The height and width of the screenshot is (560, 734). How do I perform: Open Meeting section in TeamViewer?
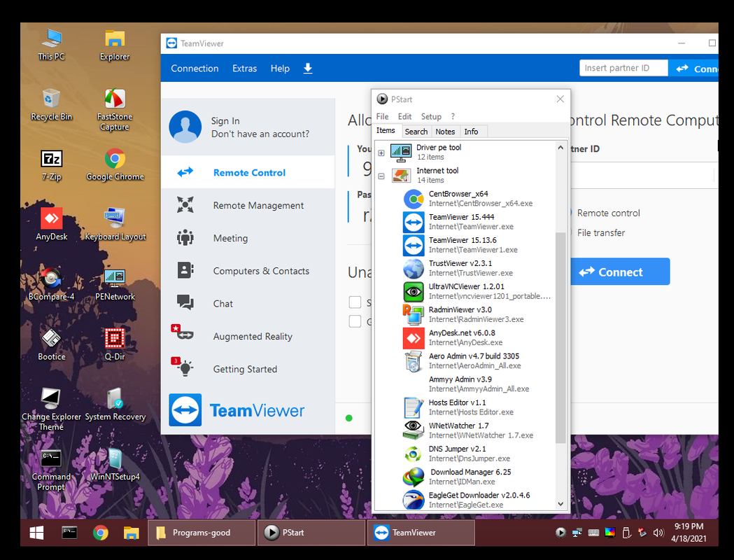248,238
